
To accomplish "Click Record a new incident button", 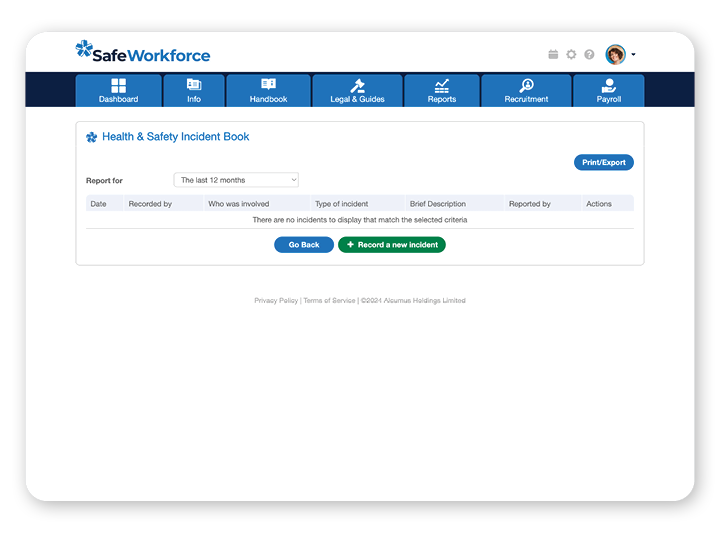I will (392, 244).
